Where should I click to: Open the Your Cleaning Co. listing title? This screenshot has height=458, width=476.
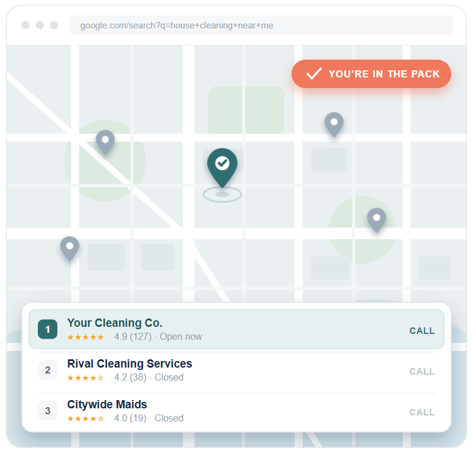click(115, 323)
